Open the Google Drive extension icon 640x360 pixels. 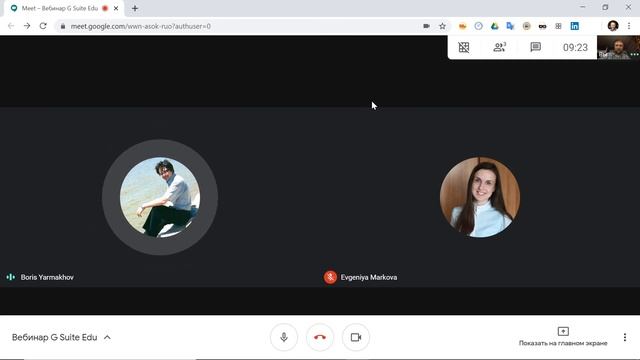pyautogui.click(x=495, y=26)
